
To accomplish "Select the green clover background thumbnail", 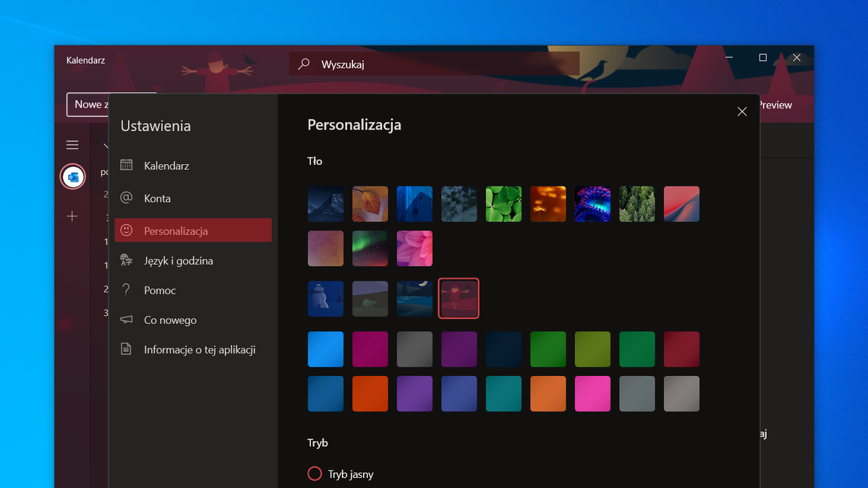I will [x=503, y=204].
